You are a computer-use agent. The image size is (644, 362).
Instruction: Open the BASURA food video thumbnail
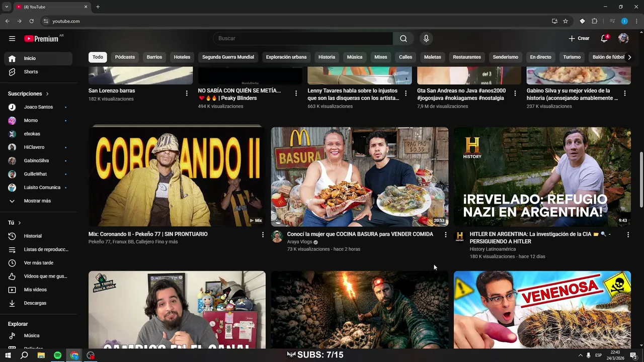[x=360, y=176]
